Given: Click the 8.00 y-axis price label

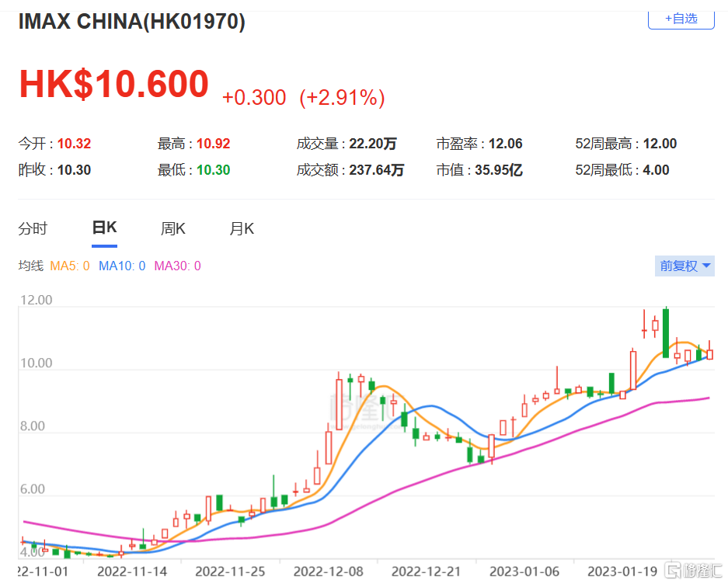Looking at the screenshot, I should pos(33,426).
